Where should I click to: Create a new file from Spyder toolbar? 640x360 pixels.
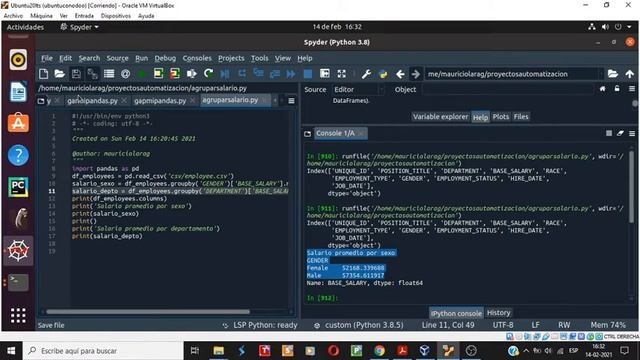tap(43, 74)
